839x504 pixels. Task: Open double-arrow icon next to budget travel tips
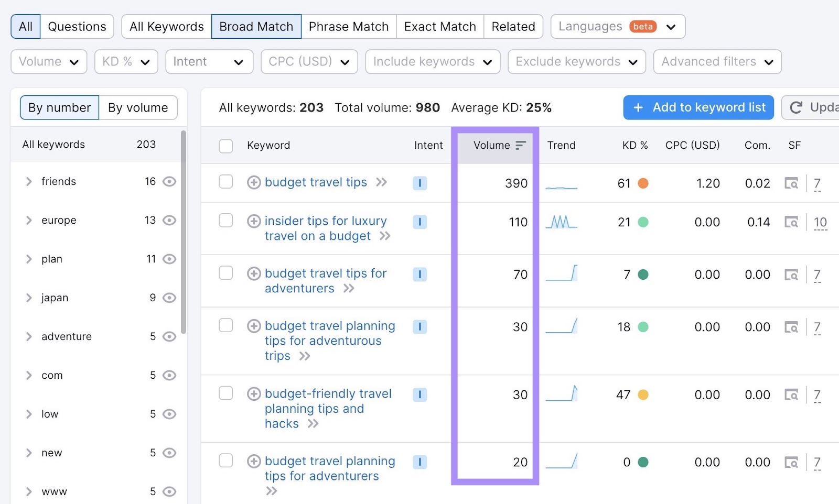(381, 182)
